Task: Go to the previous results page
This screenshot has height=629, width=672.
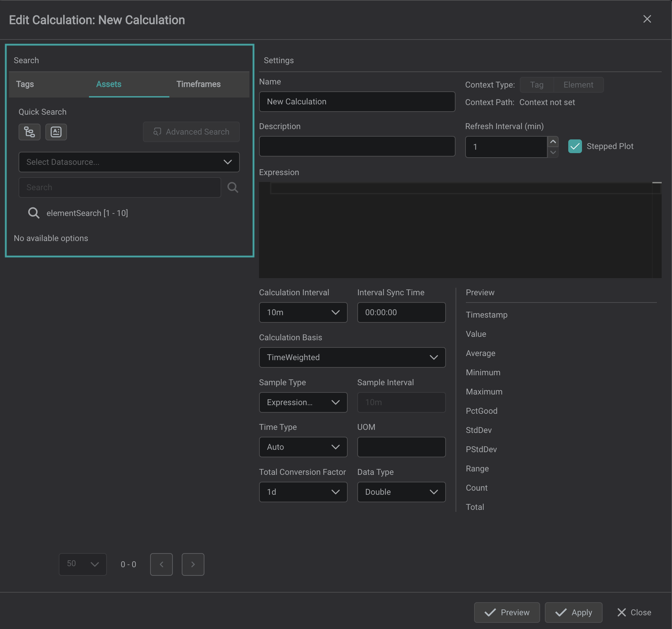Action: click(161, 564)
